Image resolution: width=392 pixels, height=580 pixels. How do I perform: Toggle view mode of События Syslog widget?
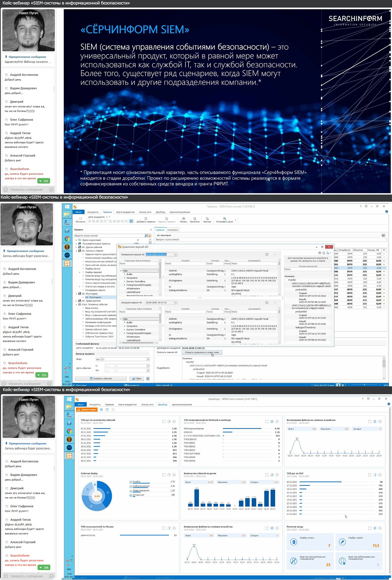169,475
